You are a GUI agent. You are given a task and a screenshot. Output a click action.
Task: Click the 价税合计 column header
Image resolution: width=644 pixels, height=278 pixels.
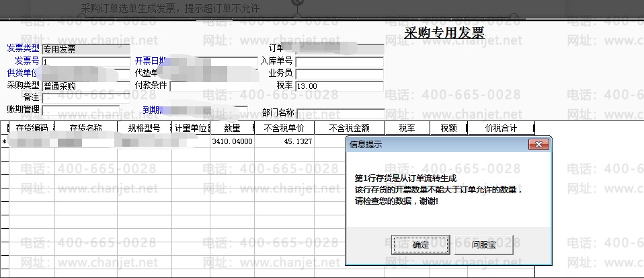[501, 128]
